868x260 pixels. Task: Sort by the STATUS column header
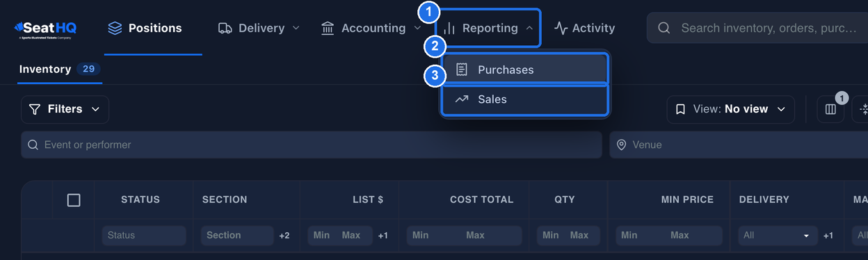140,200
